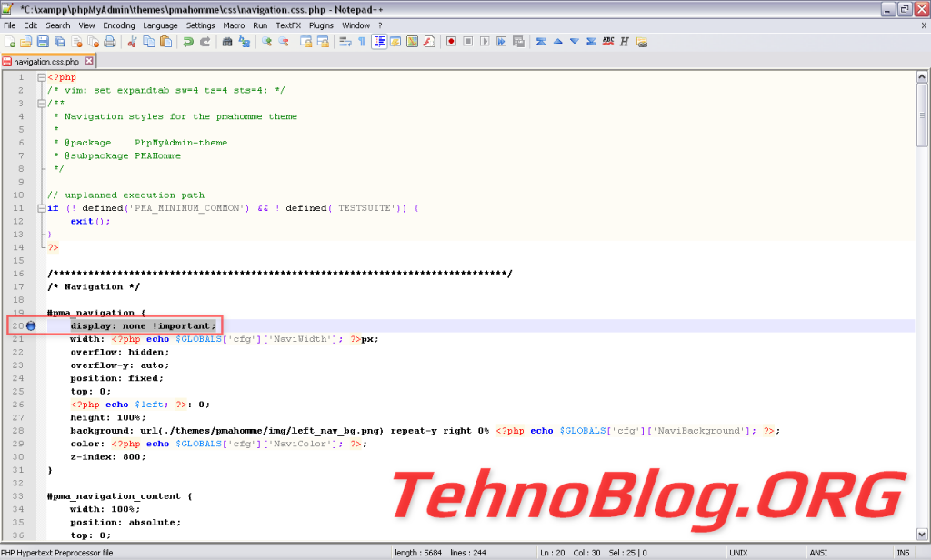Collapse the comment block at line 3
931x560 pixels.
42,103
